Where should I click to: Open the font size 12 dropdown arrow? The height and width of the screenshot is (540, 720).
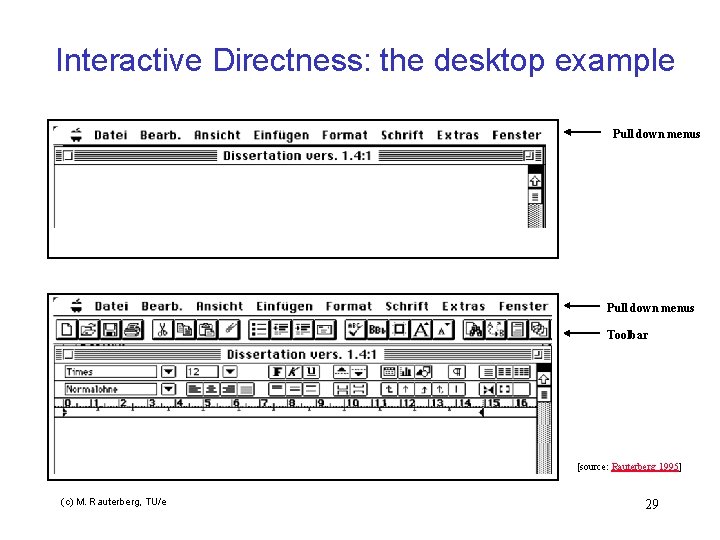230,371
